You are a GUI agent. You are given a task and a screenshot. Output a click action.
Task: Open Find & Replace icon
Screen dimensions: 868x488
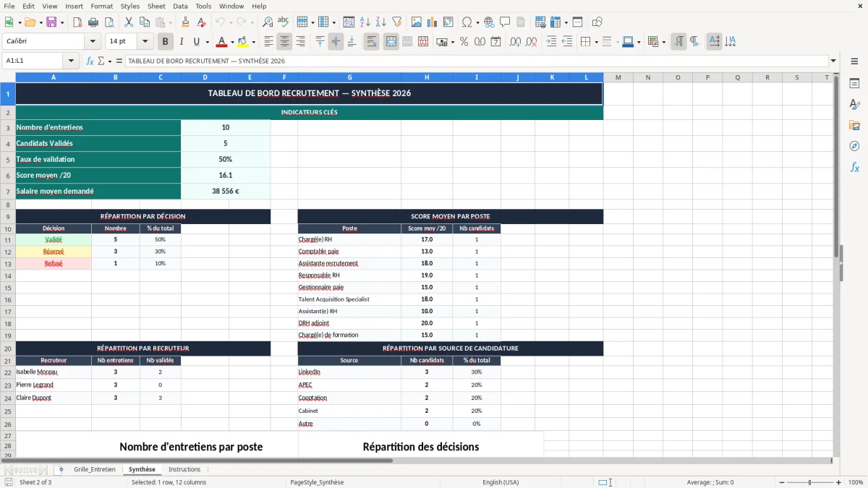pyautogui.click(x=268, y=22)
